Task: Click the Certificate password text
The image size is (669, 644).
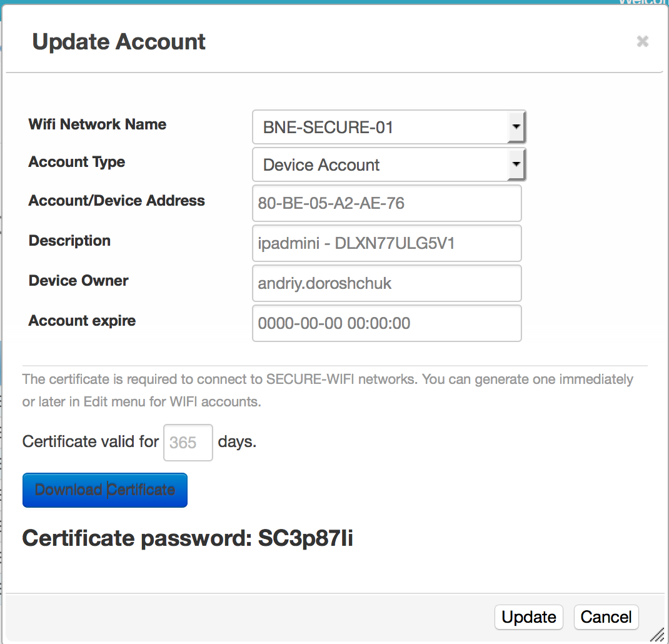Action: point(188,538)
